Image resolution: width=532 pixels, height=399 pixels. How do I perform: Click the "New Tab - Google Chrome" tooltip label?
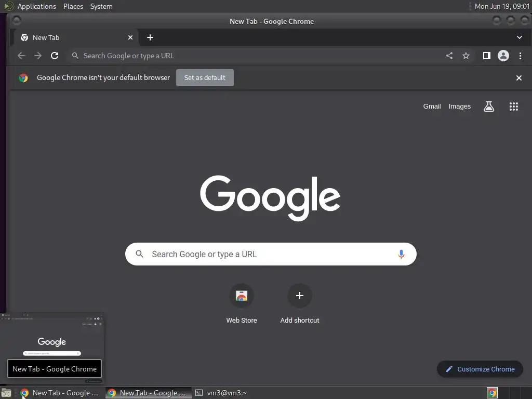[x=54, y=369]
